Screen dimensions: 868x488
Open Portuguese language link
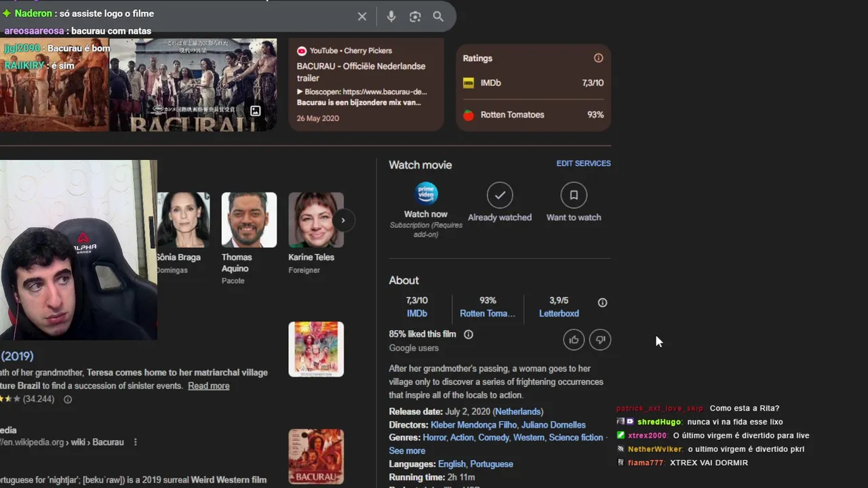click(x=492, y=464)
